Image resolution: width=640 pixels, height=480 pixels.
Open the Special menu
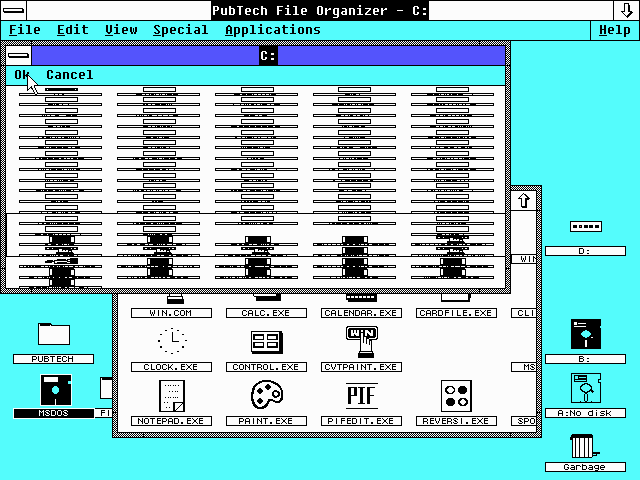click(181, 30)
